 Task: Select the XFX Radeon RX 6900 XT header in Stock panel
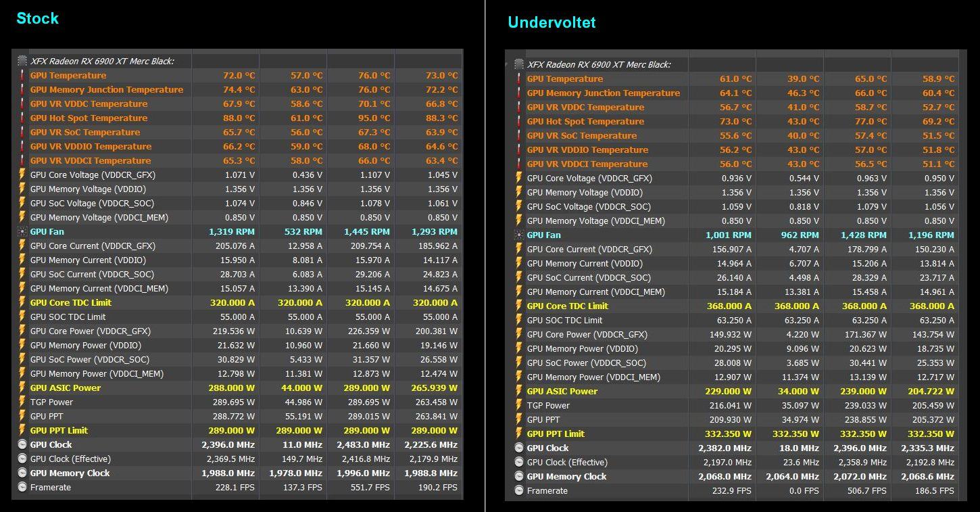[102, 61]
